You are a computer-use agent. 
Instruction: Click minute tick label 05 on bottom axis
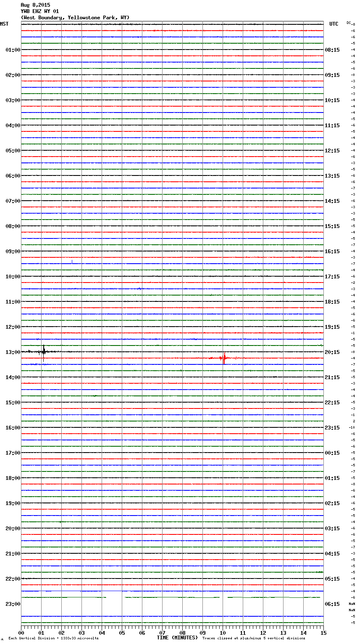coord(122,633)
